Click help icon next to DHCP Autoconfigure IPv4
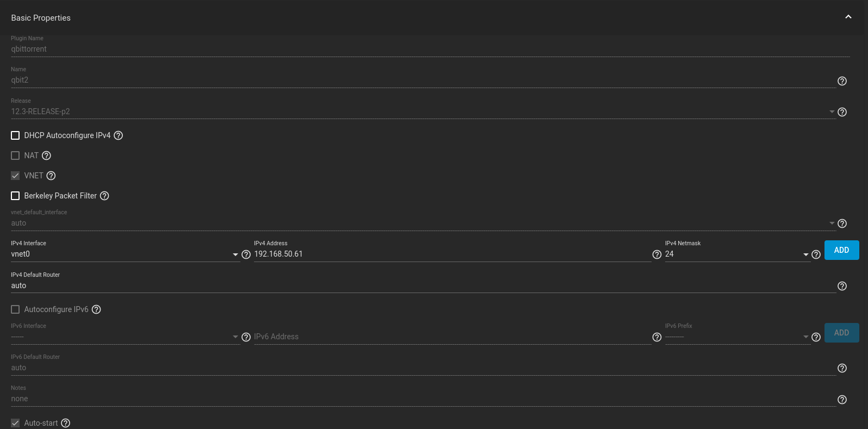 point(118,135)
